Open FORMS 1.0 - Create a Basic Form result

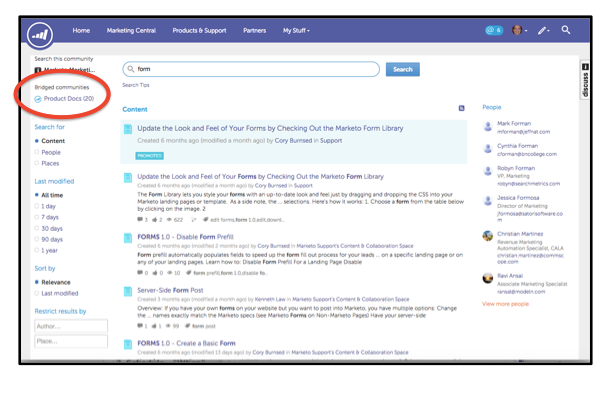[186, 343]
